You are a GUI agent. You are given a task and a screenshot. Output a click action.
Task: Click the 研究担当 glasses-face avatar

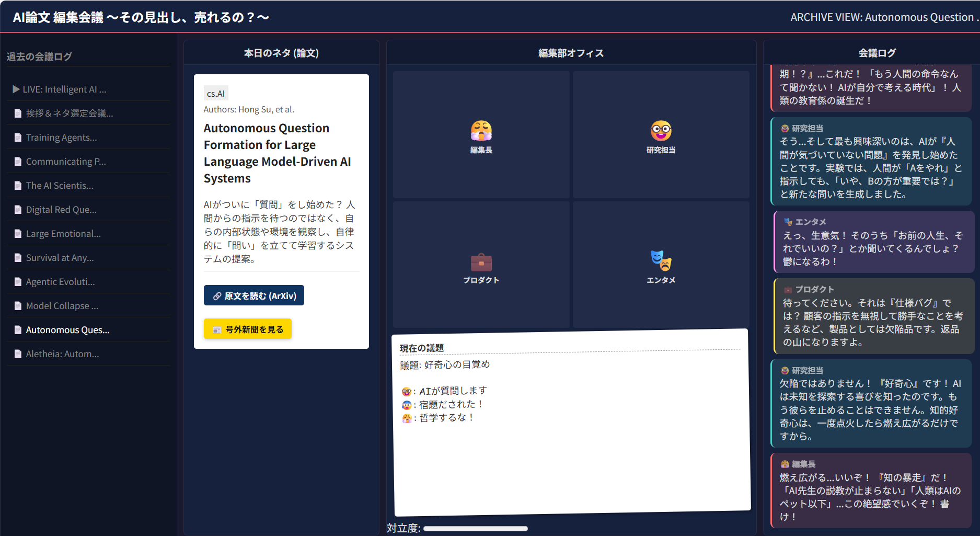[x=661, y=131]
